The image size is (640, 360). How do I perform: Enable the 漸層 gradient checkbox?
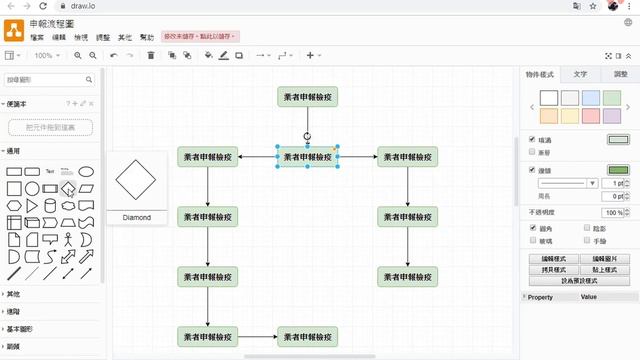tap(532, 152)
